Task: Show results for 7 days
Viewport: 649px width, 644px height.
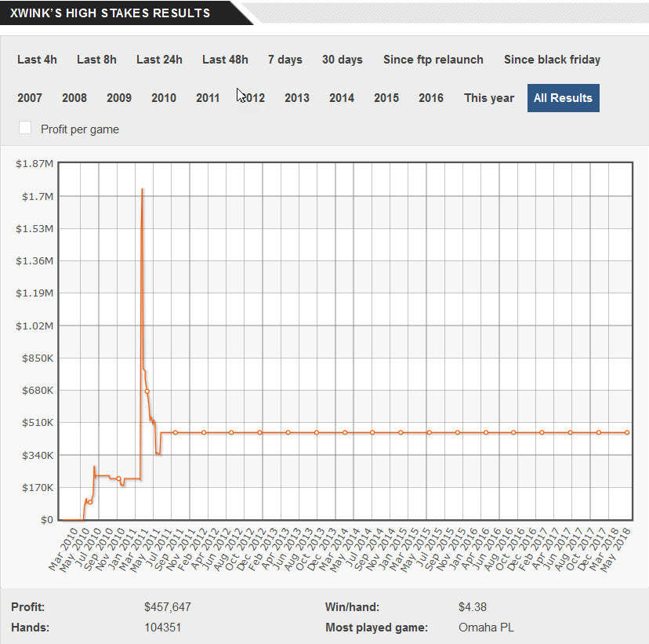Action: point(285,60)
